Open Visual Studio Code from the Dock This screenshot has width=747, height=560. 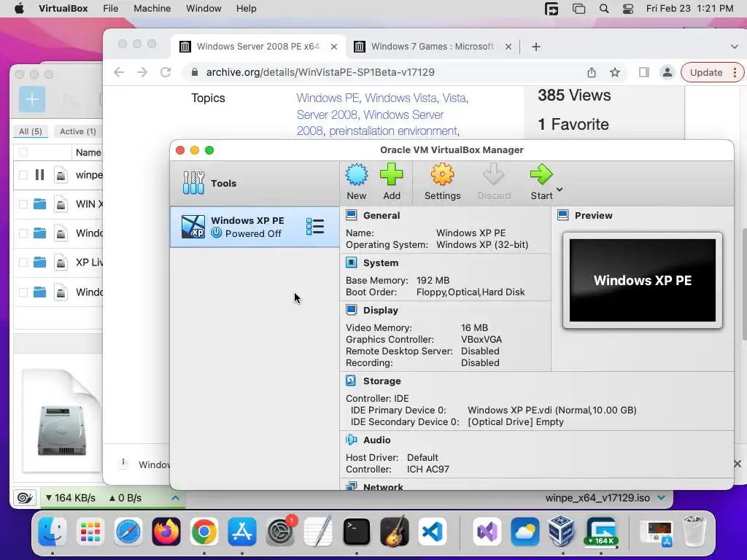click(433, 532)
